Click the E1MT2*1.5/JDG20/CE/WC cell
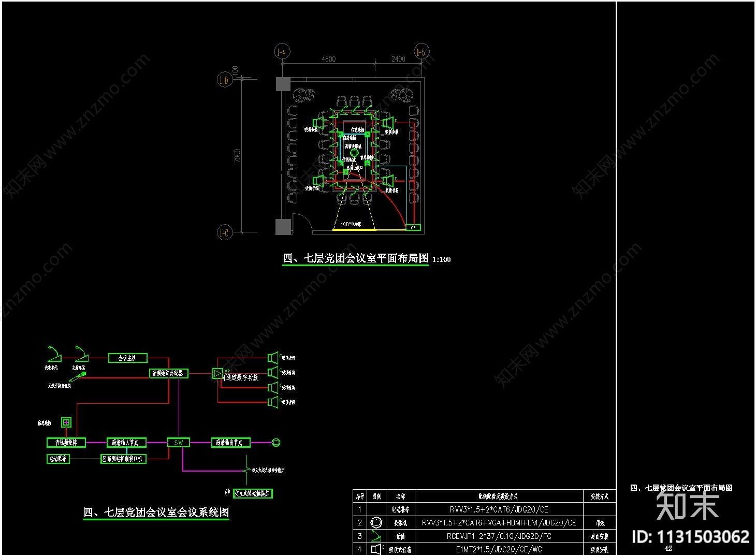 point(499,550)
